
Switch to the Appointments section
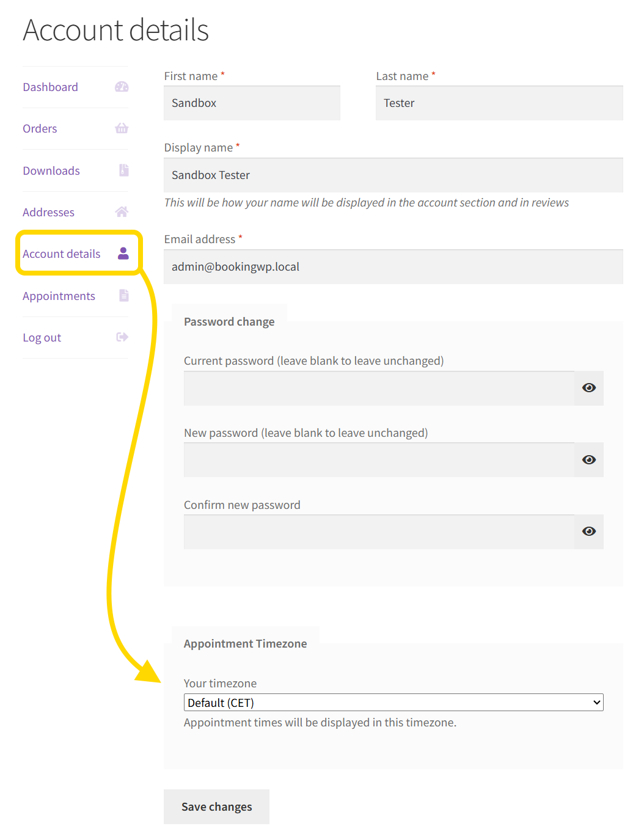59,295
